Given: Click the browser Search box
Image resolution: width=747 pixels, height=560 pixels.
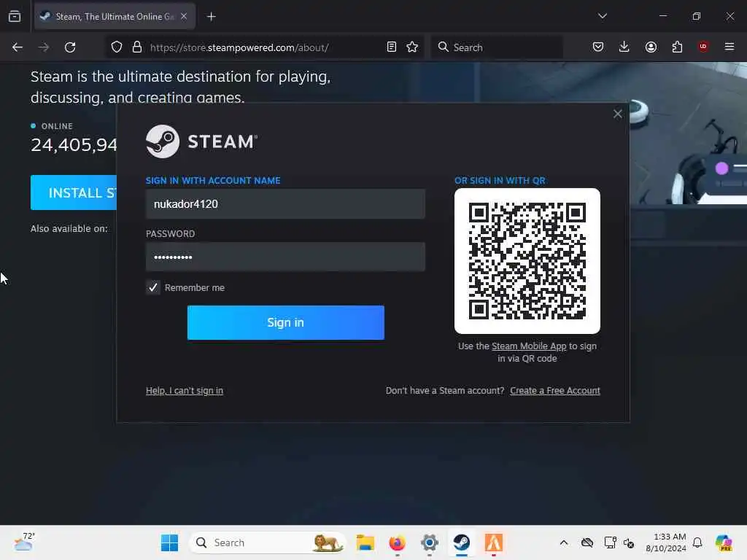Looking at the screenshot, I should tap(496, 47).
